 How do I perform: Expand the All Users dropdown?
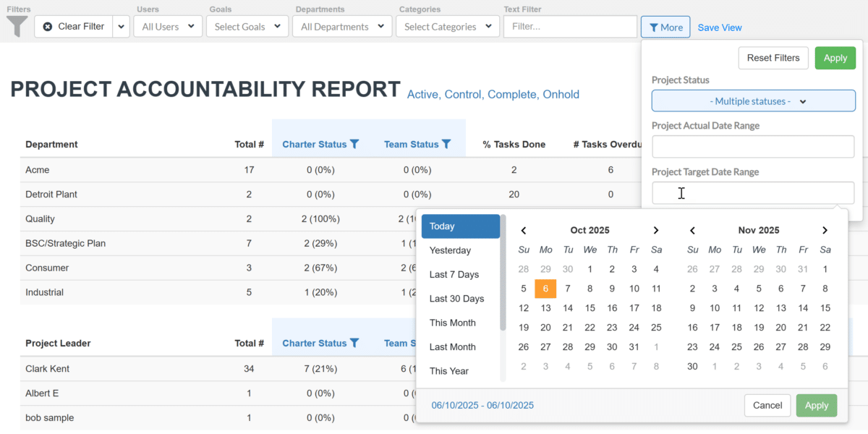click(x=168, y=27)
